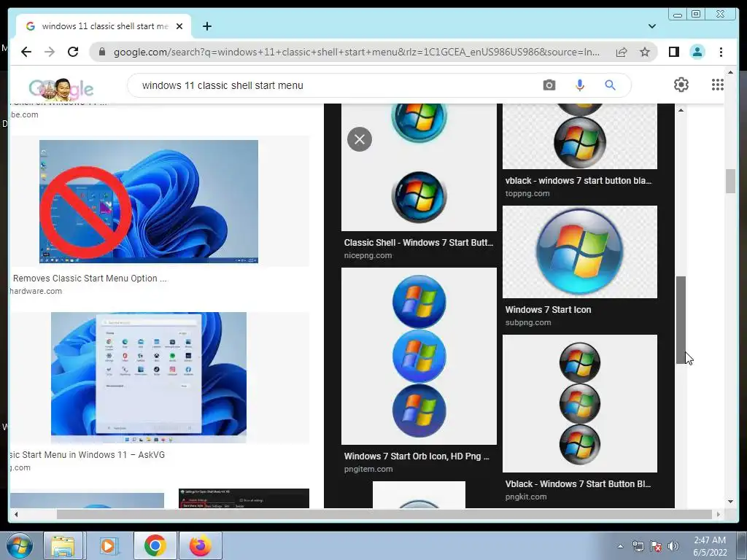Click the taskbar clock 2:47 AM
Screen dimensions: 747x560
coord(710,546)
